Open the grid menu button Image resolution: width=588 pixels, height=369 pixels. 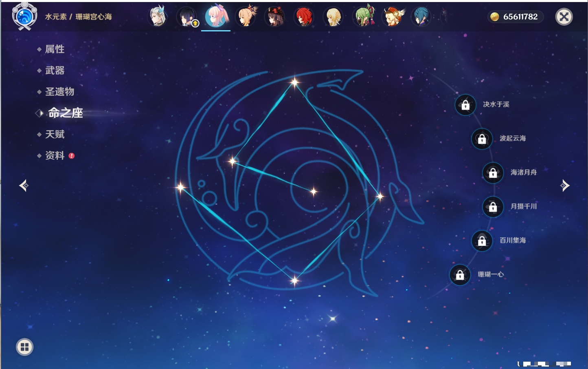[24, 347]
